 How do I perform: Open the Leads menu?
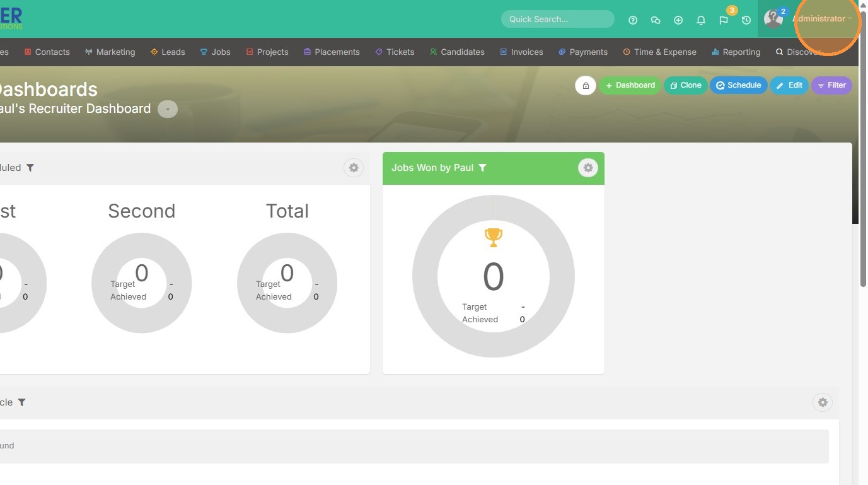168,52
